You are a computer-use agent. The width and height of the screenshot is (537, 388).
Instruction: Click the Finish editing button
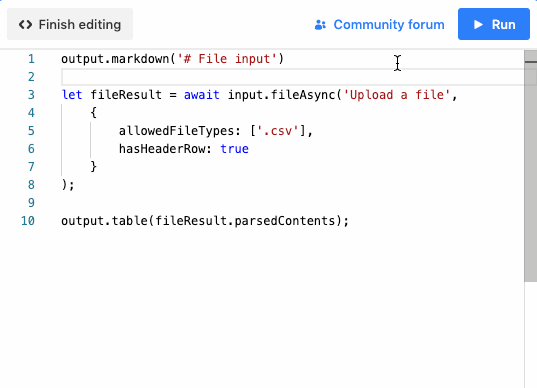(x=70, y=24)
